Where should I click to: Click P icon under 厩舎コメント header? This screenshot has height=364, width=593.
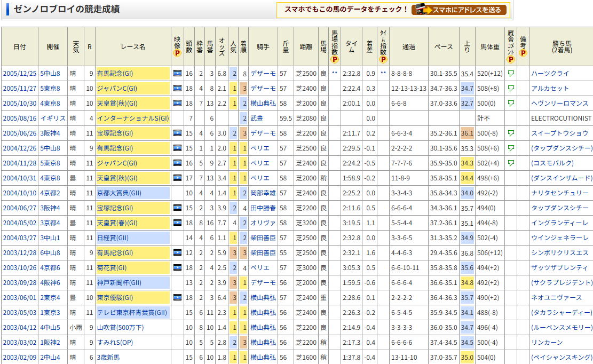coord(511,59)
